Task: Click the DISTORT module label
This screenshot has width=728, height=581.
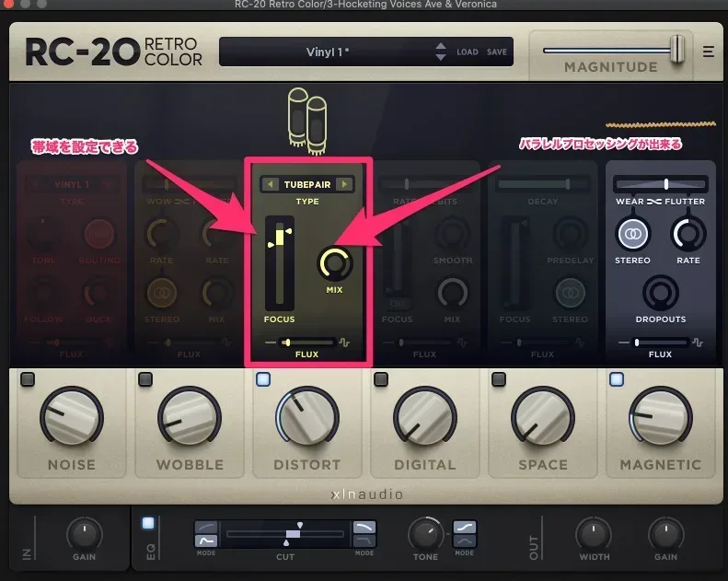Action: (x=306, y=464)
